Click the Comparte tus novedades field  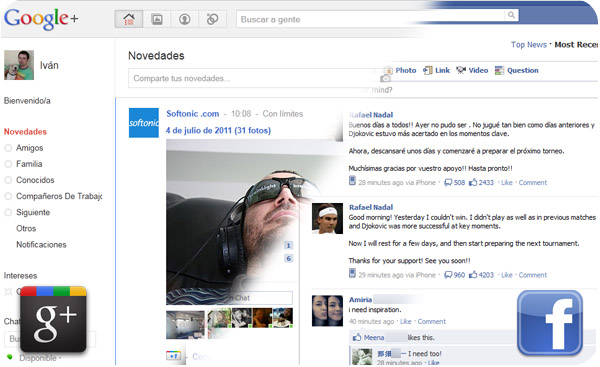(x=253, y=78)
